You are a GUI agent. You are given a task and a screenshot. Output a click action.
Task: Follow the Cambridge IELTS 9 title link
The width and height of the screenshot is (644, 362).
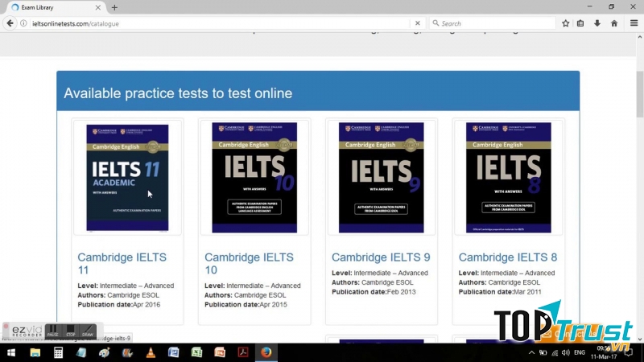tap(381, 257)
